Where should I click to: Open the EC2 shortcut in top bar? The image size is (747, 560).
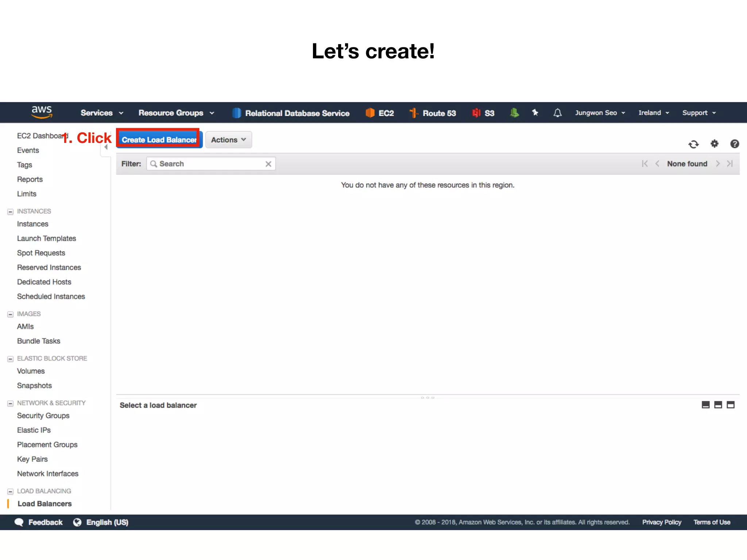(380, 113)
